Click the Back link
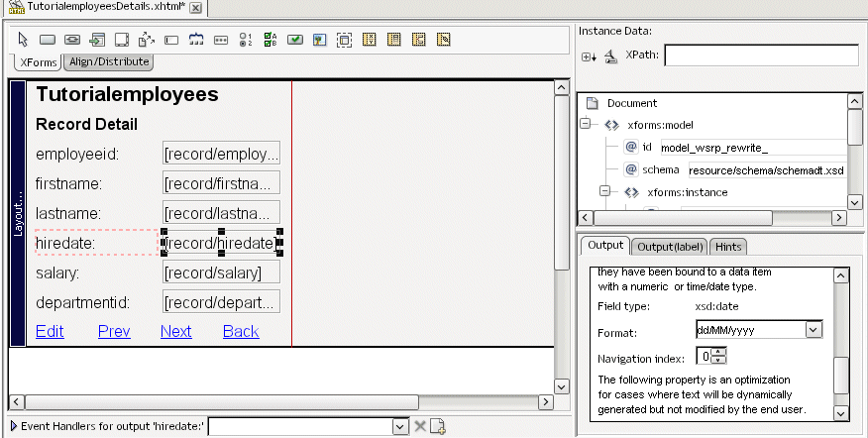The height and width of the screenshot is (438, 868). point(241,331)
